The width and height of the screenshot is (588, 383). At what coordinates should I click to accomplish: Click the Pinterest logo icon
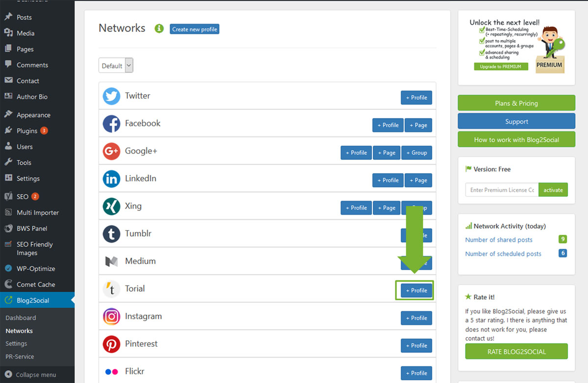(112, 344)
